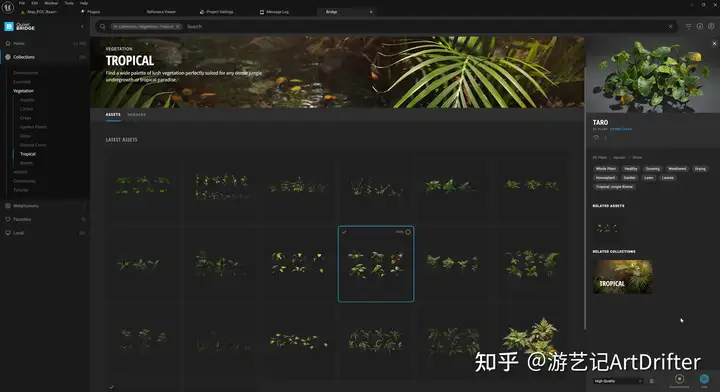
Task: Open the related asset thumbnail
Action: tap(607, 228)
